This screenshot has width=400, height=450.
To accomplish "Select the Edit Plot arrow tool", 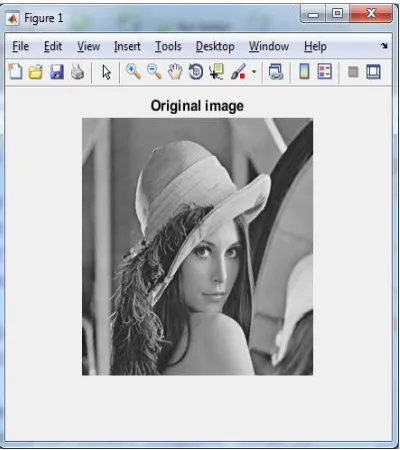I will (106, 72).
